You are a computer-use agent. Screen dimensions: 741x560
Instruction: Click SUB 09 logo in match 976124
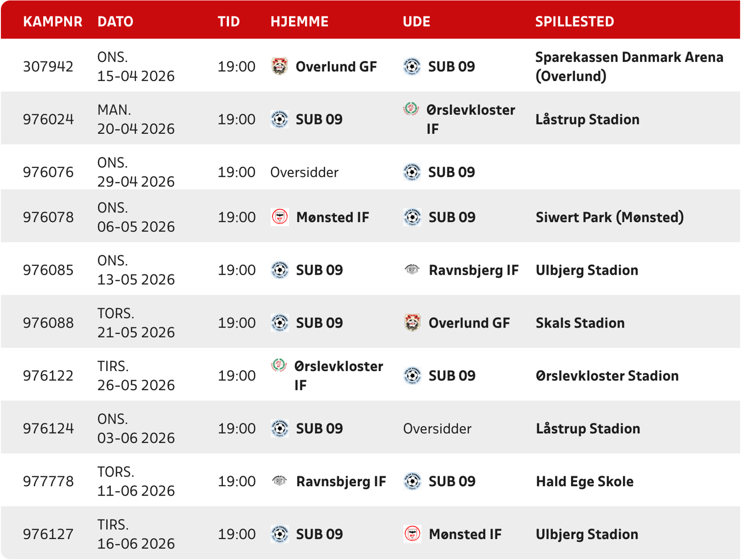click(280, 429)
